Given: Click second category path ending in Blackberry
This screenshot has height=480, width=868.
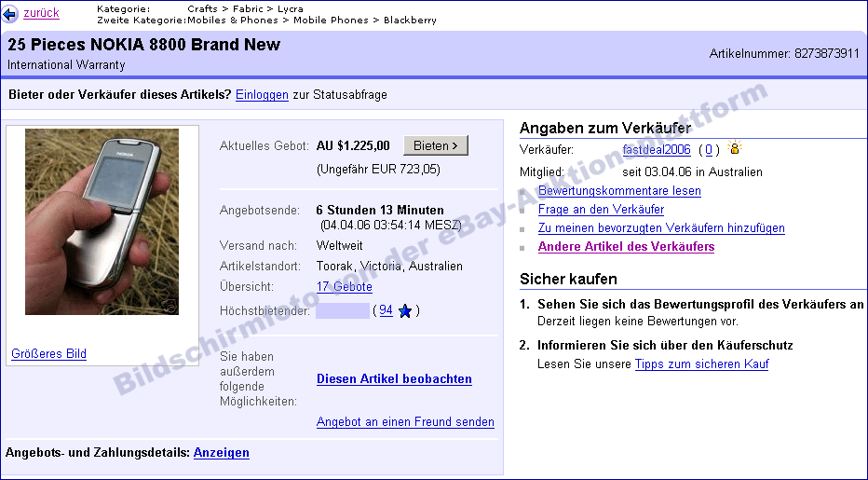Looking at the screenshot, I should coord(312,20).
